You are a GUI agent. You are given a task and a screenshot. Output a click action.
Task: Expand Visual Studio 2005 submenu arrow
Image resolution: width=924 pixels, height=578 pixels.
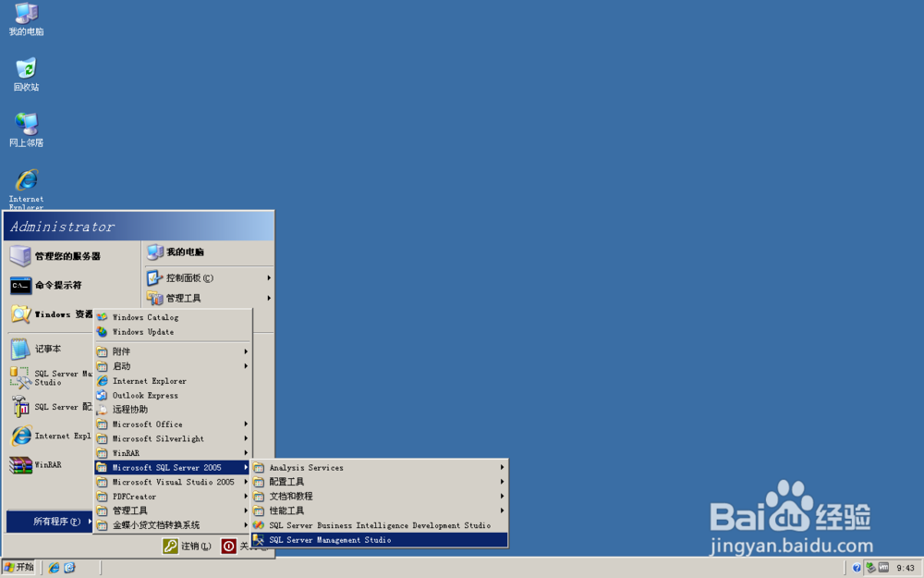point(246,482)
